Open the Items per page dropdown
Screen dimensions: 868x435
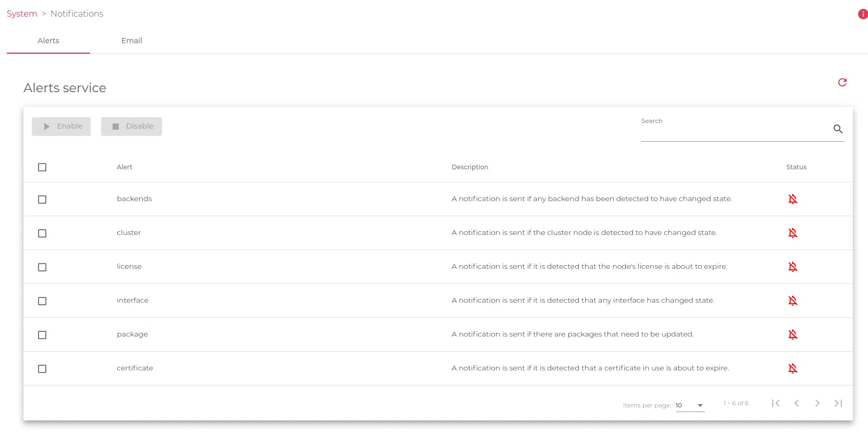click(689, 405)
